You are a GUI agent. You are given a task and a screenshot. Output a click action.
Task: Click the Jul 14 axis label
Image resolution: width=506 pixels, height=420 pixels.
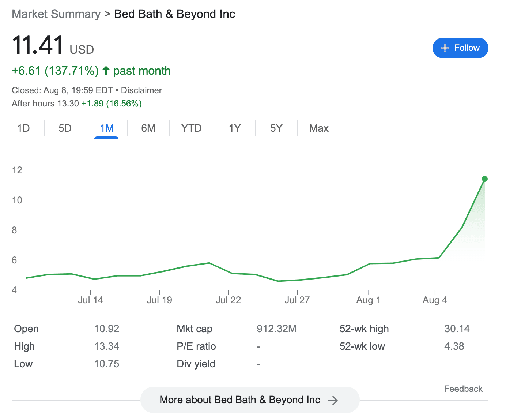pyautogui.click(x=90, y=300)
